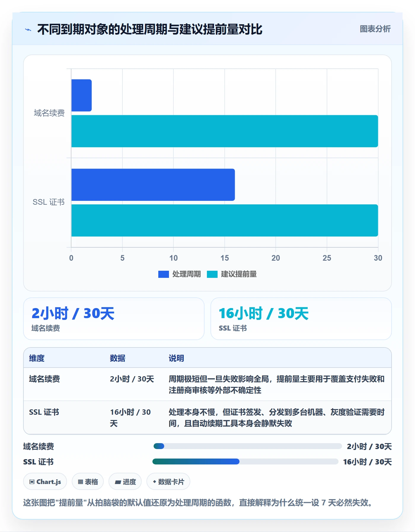Image resolution: width=415 pixels, height=532 pixels.
Task: Click the 域名续费 y-axis label on chart
Action: (x=49, y=113)
